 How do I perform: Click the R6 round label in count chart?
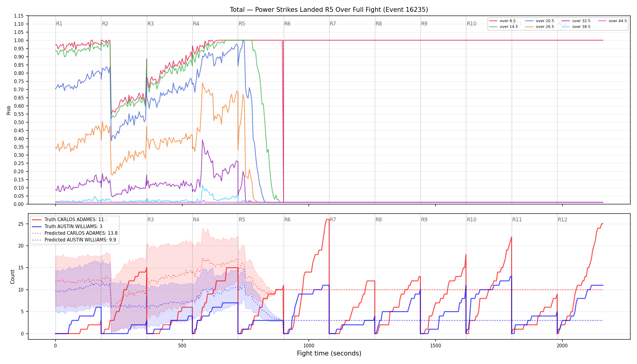(287, 220)
